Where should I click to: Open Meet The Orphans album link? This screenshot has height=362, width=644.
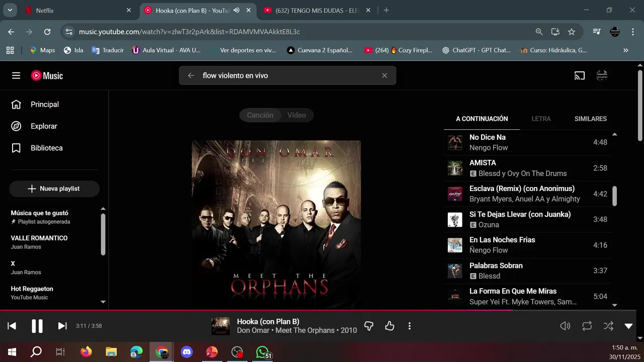pyautogui.click(x=305, y=330)
